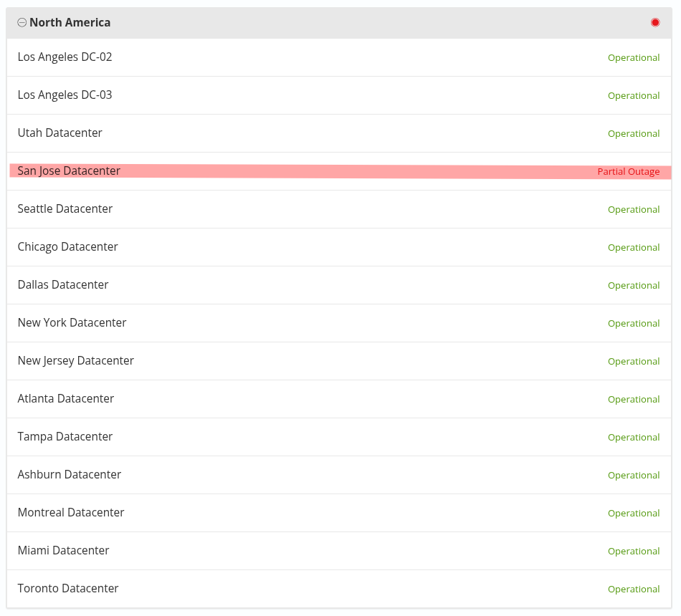Open New Jersey Datacenter entry
The width and height of the screenshot is (681, 616).
(x=76, y=361)
